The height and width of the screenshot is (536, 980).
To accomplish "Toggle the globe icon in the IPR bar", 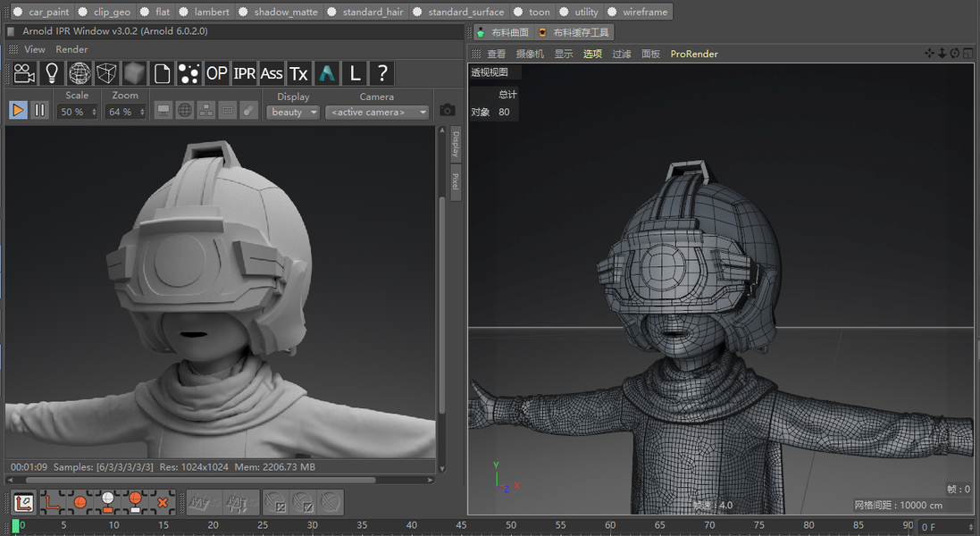I will point(185,111).
